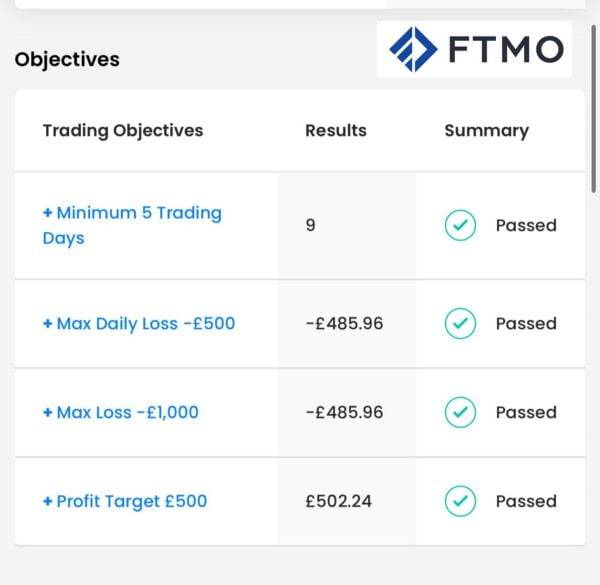Click the Passed label for Minimum Trading Days

[526, 226]
